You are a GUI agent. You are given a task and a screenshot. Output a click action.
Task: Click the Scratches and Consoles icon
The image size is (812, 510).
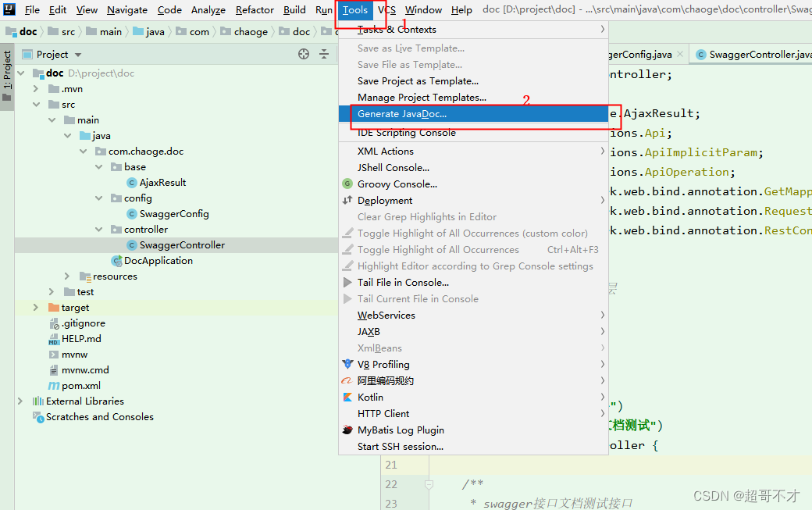[38, 417]
